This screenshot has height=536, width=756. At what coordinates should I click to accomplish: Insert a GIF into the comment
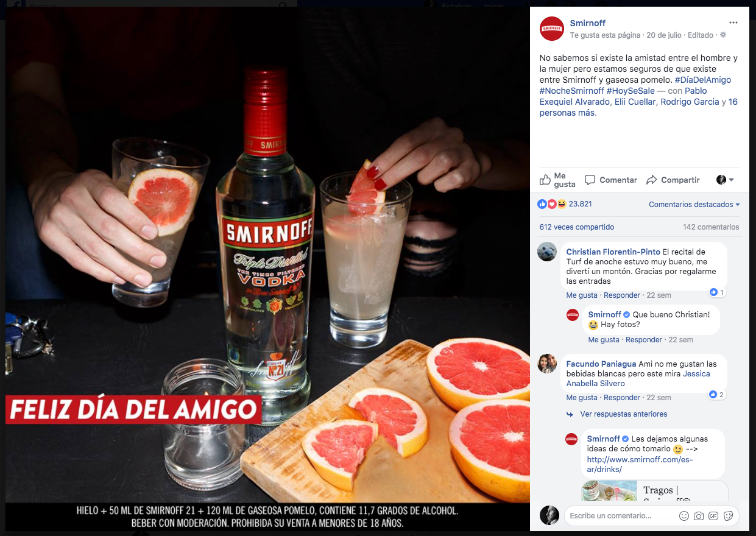click(x=713, y=516)
